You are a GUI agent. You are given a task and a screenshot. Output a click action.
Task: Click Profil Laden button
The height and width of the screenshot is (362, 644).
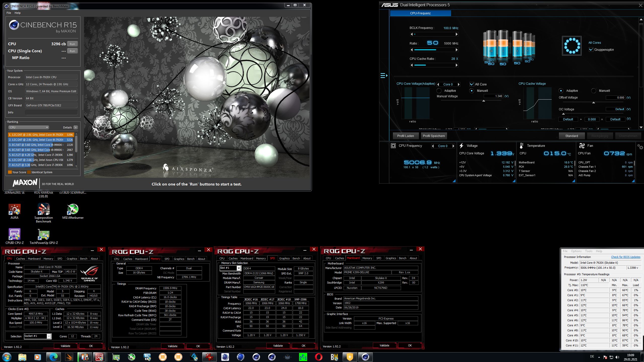pyautogui.click(x=406, y=136)
